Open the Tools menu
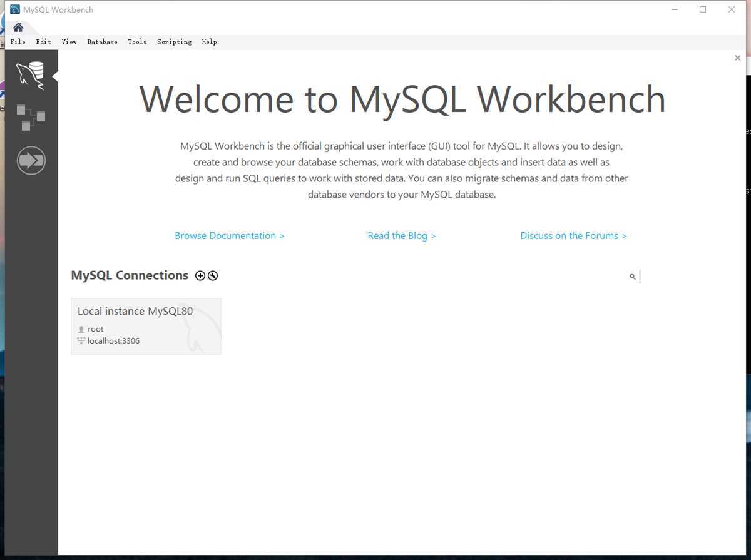The image size is (751, 560). [x=137, y=42]
